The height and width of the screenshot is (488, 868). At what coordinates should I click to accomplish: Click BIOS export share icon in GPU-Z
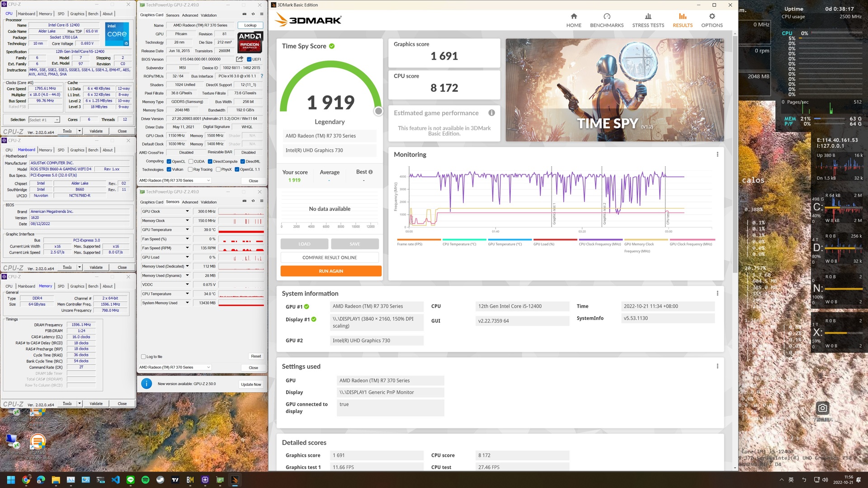pyautogui.click(x=240, y=59)
